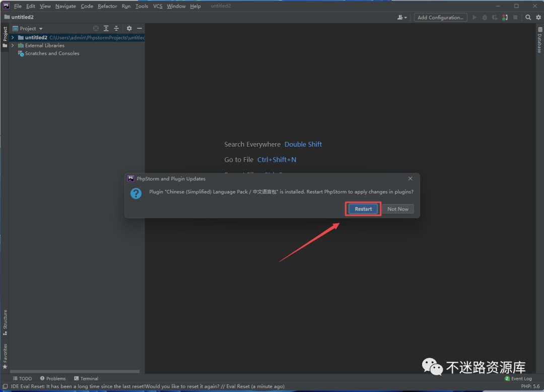Open the File menu
Screen dimensions: 544x392
pos(18,6)
